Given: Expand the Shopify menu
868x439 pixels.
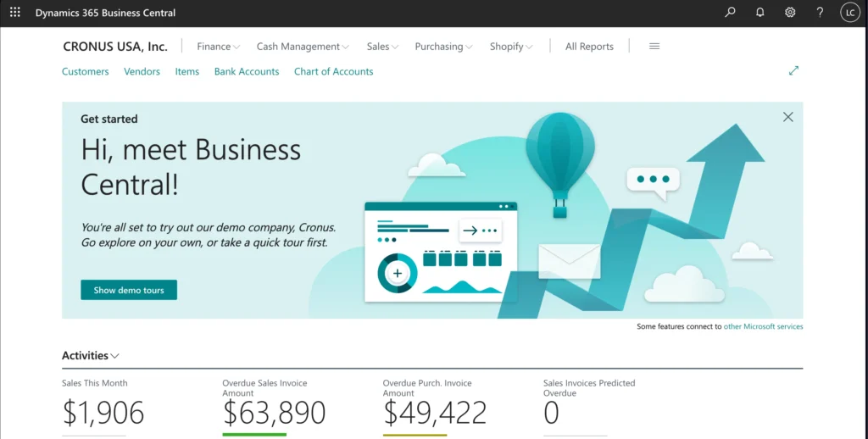Looking at the screenshot, I should click(x=511, y=47).
